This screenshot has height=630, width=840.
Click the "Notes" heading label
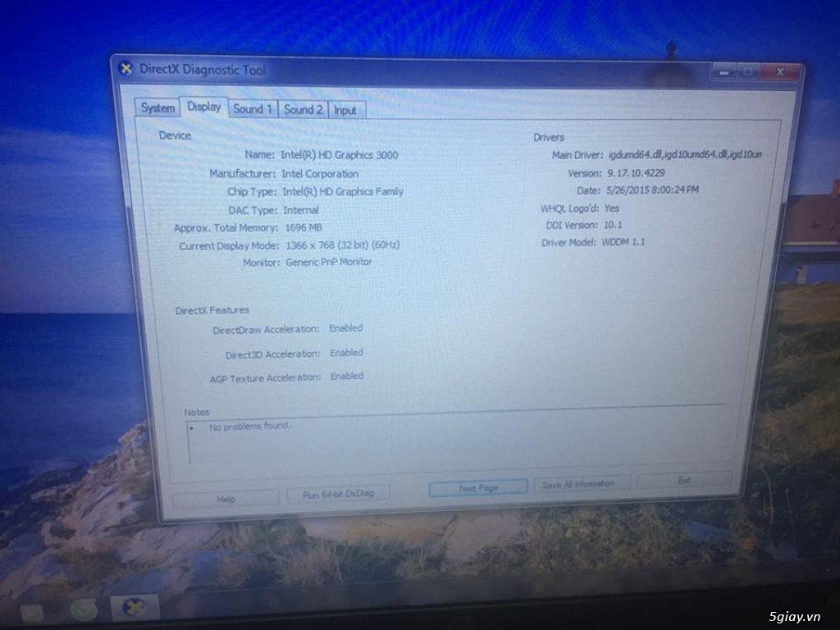pyautogui.click(x=197, y=412)
